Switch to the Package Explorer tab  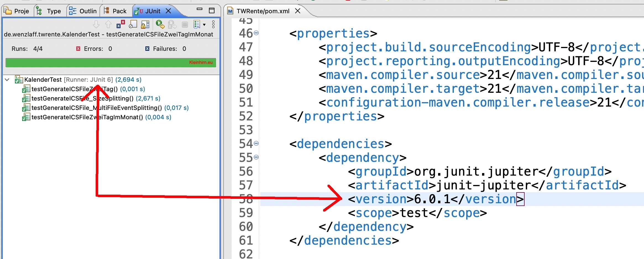click(x=115, y=11)
